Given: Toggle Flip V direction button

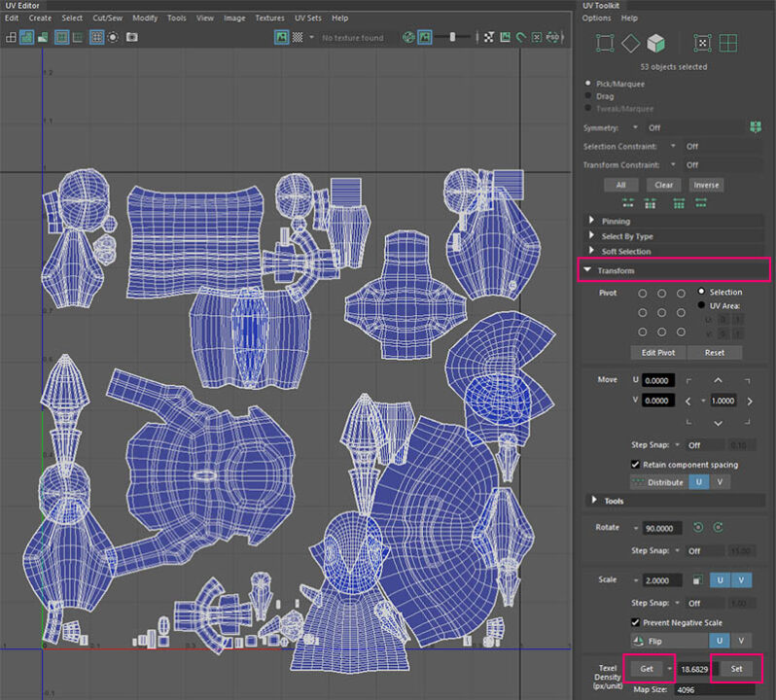Looking at the screenshot, I should tap(741, 641).
